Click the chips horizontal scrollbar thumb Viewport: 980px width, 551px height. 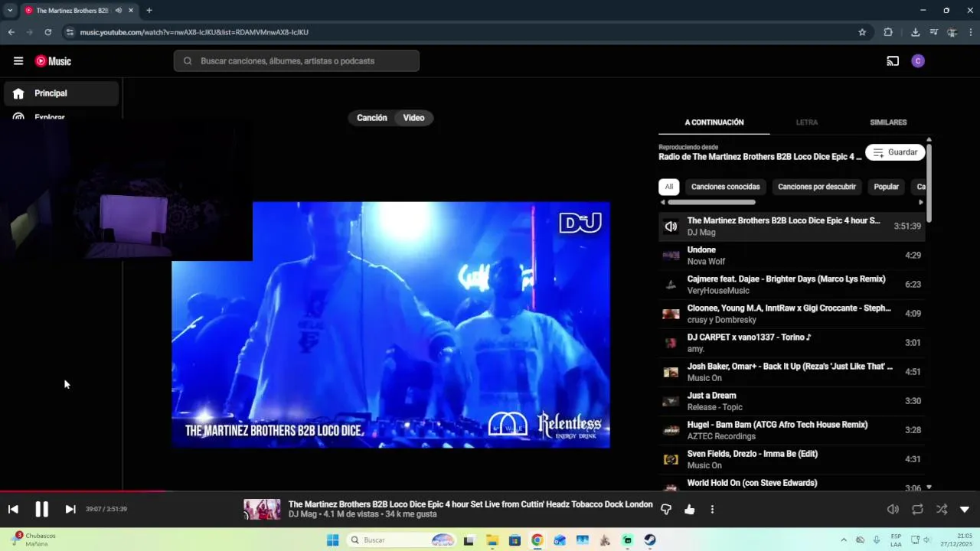click(711, 202)
